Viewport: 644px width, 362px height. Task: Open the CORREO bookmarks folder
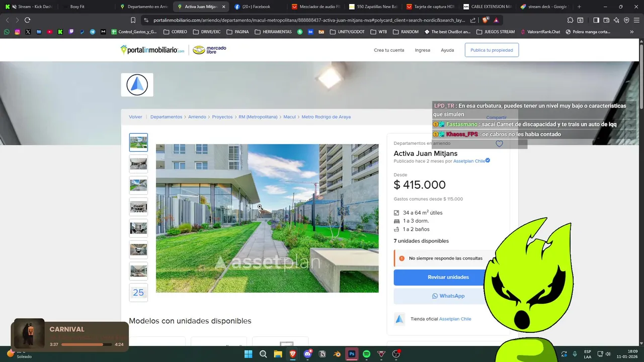pos(175,32)
